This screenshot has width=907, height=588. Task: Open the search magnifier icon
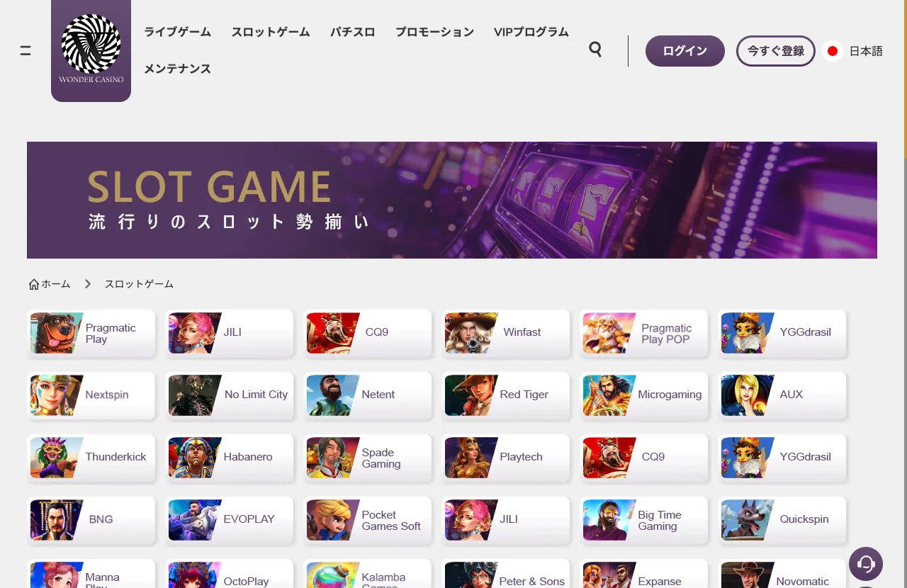pos(595,50)
